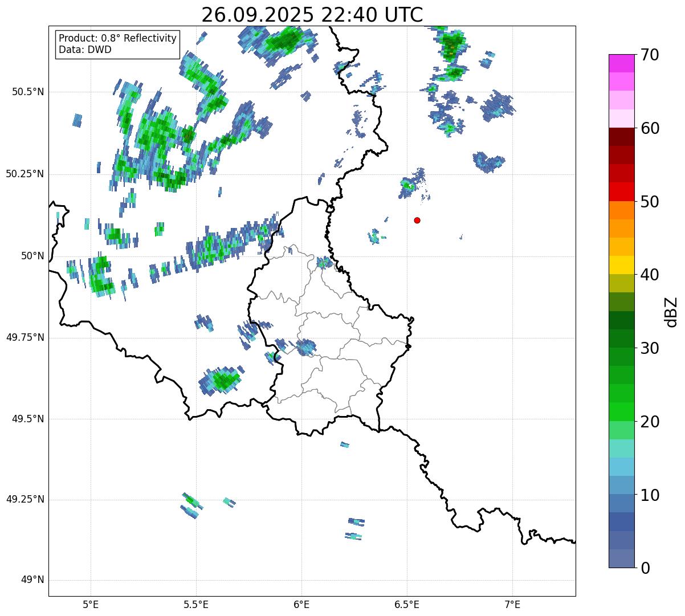Click the dBZ colorbar axis label
Viewport: 685px width, 616px height.
[x=671, y=312]
